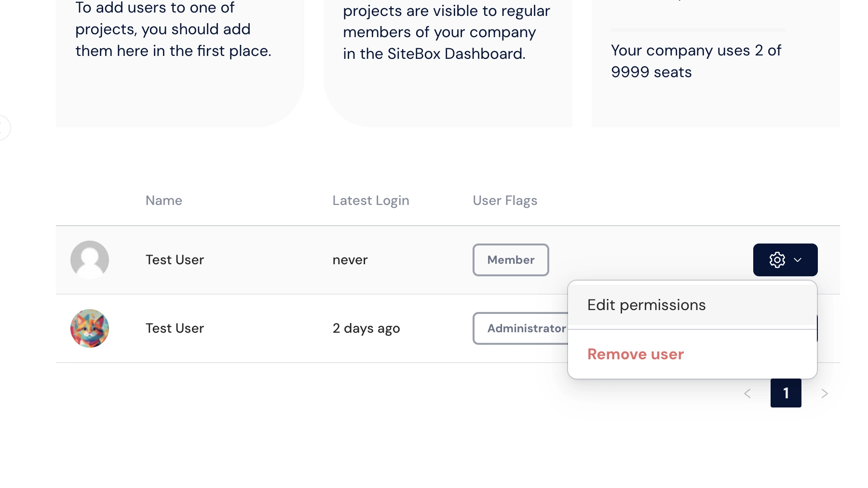This screenshot has width=868, height=488.
Task: Select page 1 in pagination
Action: 786,393
